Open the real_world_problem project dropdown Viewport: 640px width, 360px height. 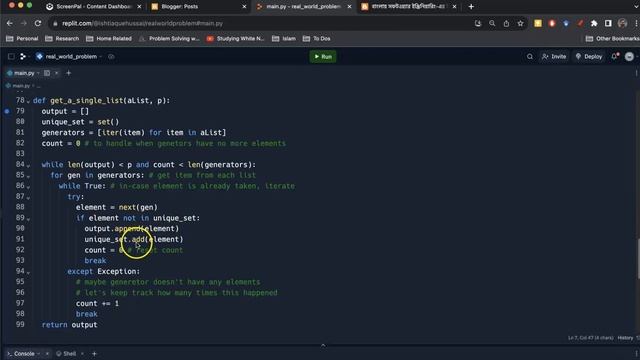69,57
